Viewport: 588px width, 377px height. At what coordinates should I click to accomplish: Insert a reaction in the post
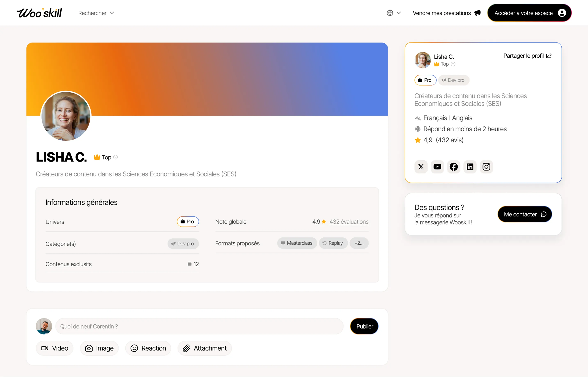(x=148, y=348)
